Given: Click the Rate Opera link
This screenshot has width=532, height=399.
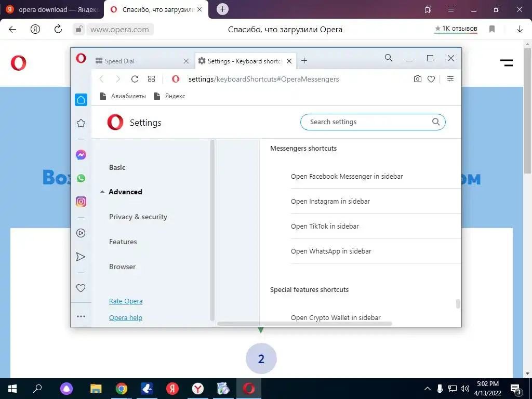Looking at the screenshot, I should pyautogui.click(x=126, y=301).
